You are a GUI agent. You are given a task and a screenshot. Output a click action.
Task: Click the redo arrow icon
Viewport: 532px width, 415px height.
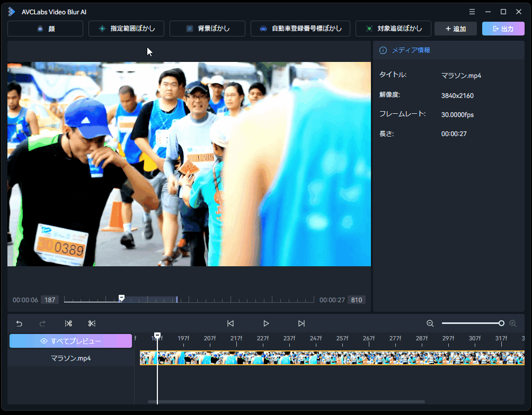(43, 323)
